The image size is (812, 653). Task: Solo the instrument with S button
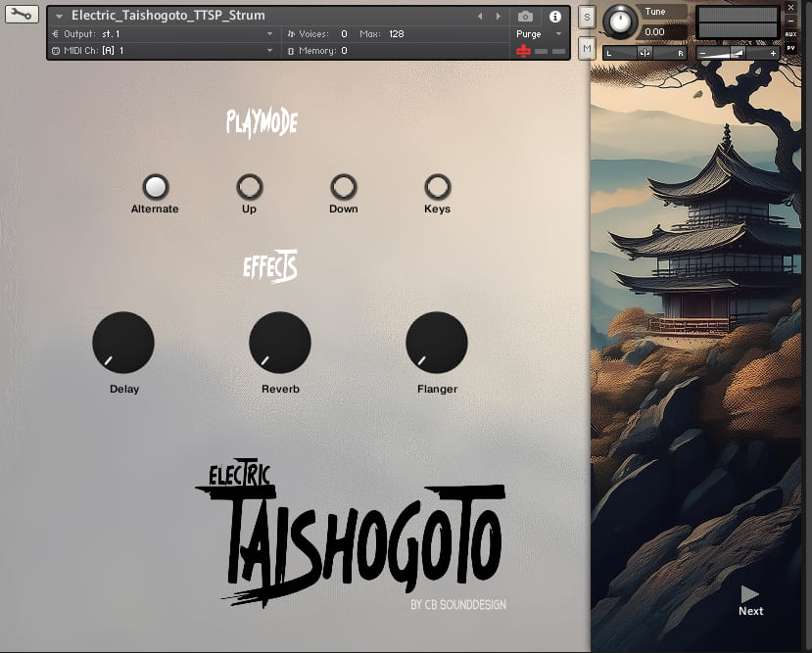pos(587,17)
